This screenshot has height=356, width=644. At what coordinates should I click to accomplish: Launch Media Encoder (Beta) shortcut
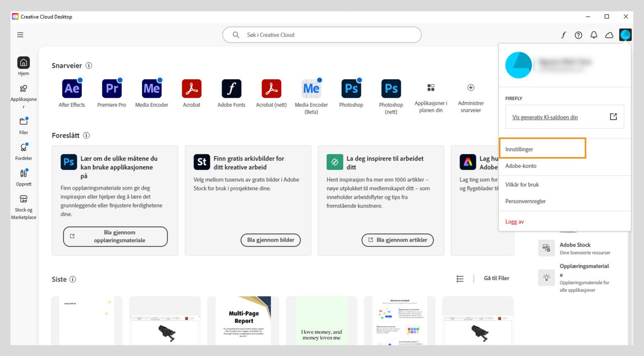tap(311, 89)
